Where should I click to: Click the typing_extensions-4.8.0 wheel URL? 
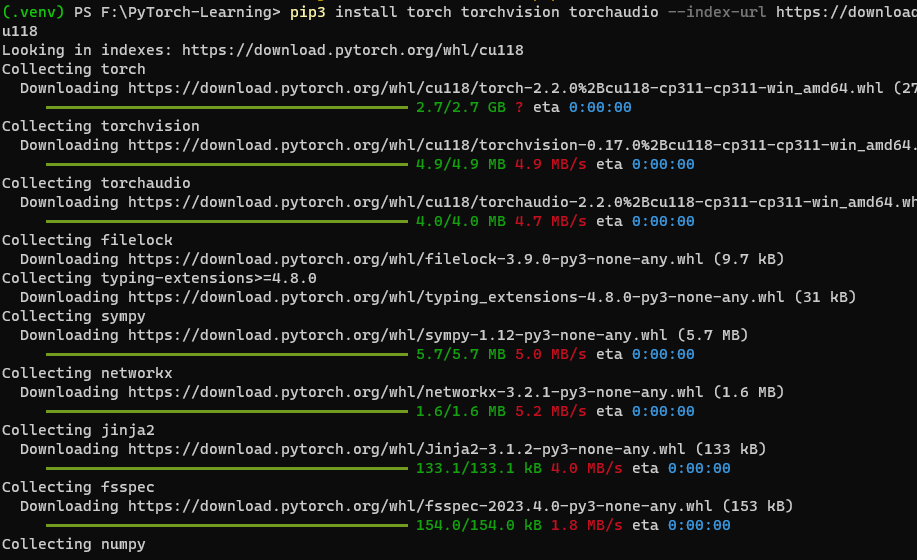point(456,297)
